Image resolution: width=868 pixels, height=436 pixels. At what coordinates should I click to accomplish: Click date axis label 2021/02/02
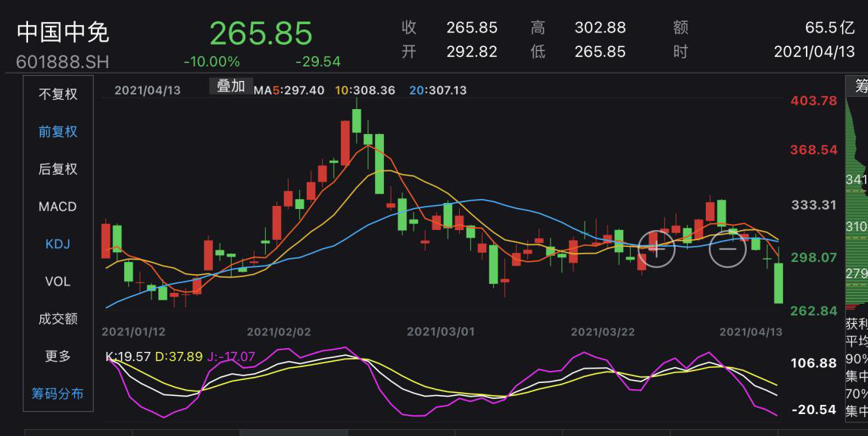point(279,332)
